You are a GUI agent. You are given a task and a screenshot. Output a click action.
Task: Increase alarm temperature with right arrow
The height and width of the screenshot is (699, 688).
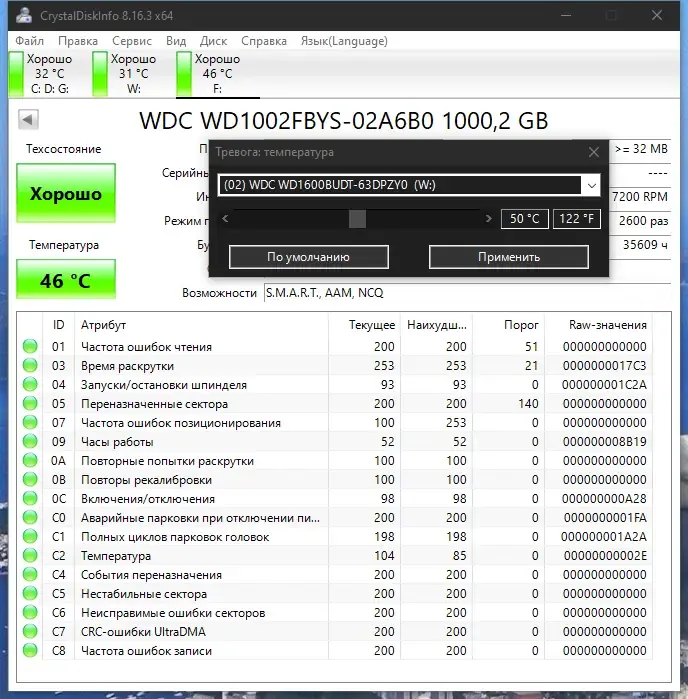488,219
